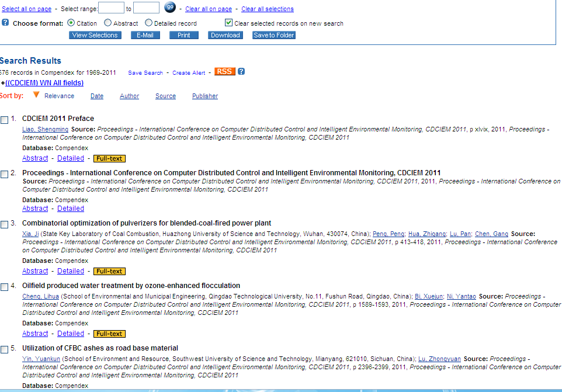Image resolution: width=562 pixels, height=392 pixels.
Task: Open help icon beside Choose format
Action: click(5, 23)
